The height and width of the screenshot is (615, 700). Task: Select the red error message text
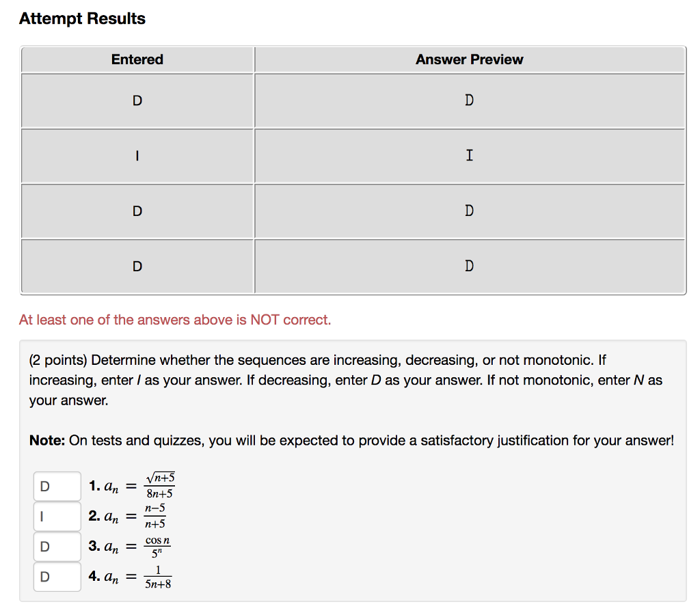[x=176, y=319]
